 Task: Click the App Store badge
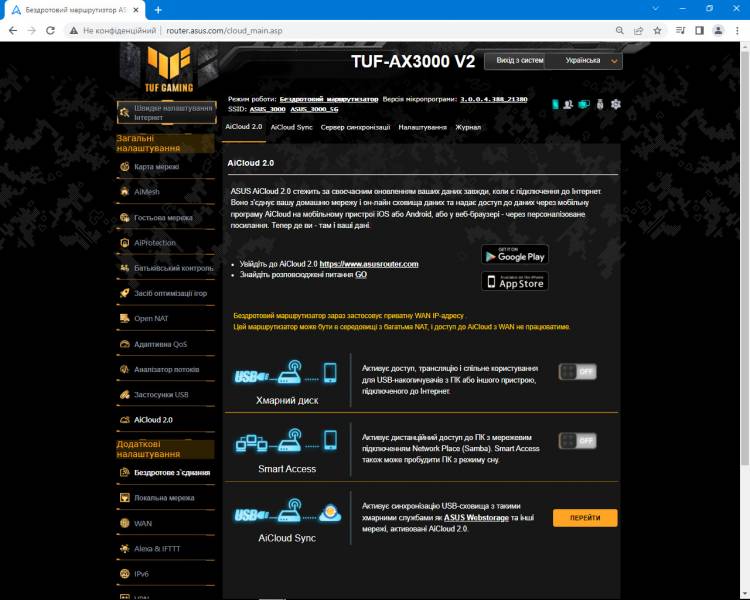515,281
